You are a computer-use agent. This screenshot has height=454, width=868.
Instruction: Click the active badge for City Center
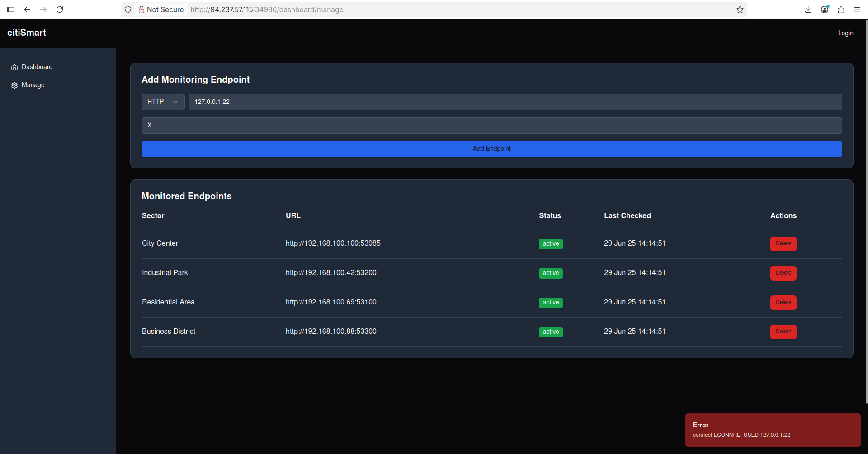point(551,244)
